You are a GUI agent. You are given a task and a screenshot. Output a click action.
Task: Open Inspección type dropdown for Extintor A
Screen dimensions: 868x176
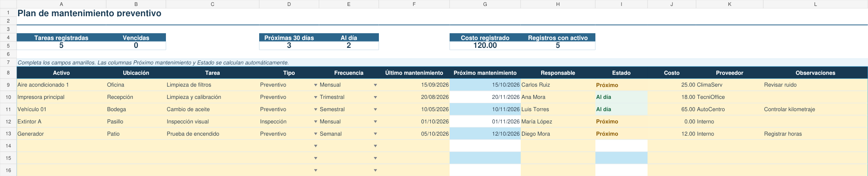coord(316,122)
